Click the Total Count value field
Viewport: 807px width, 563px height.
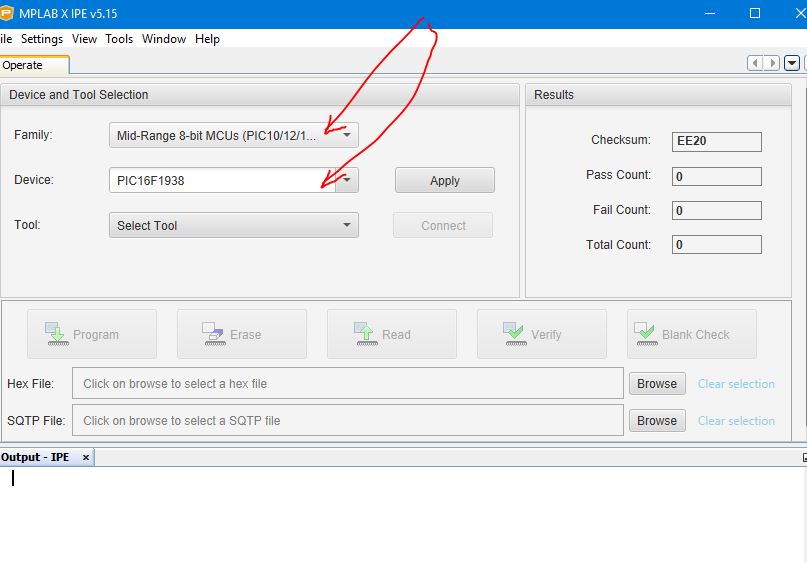point(716,244)
